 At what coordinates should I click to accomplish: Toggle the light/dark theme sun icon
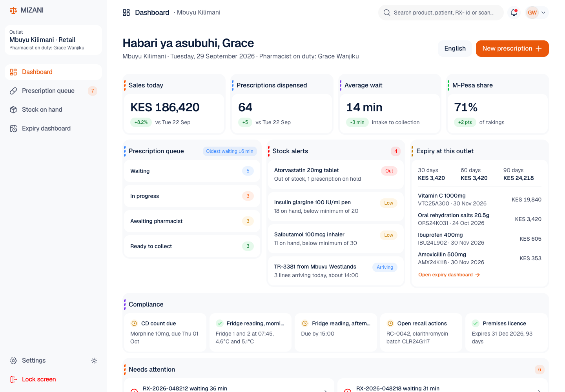(x=94, y=361)
